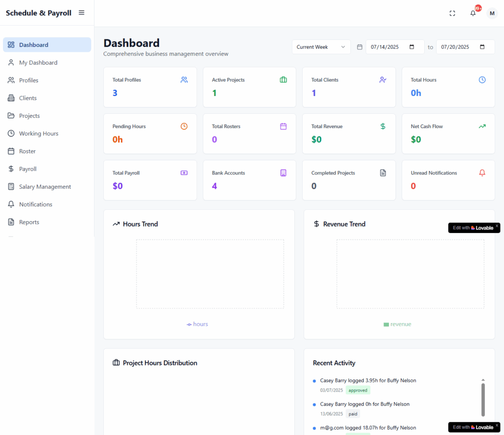Open the notifications bell with 99+ badge

473,13
